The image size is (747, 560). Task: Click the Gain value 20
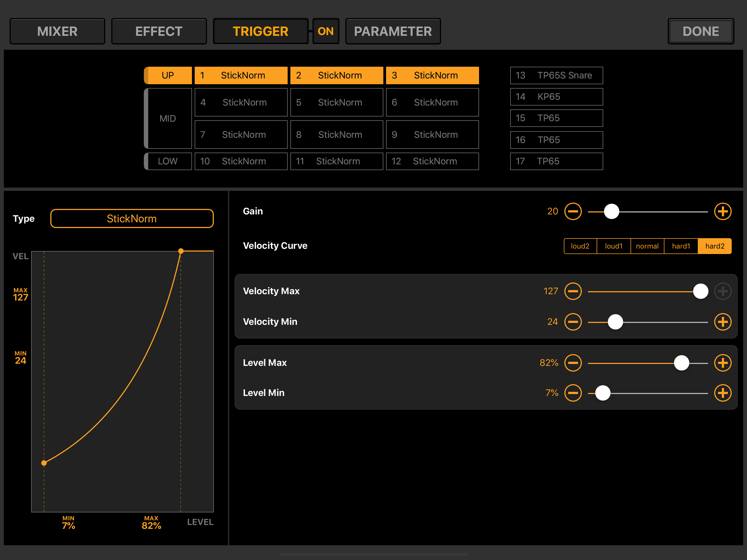coord(553,211)
